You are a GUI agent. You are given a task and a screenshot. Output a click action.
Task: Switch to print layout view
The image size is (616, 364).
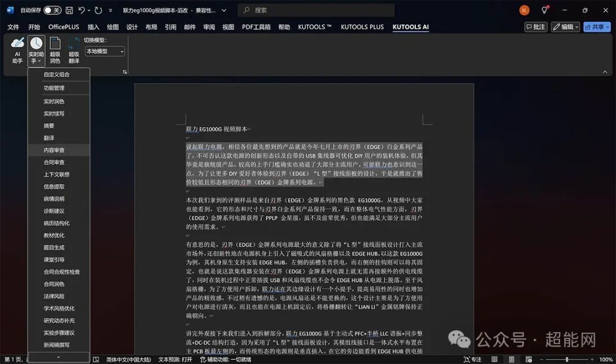point(512,359)
